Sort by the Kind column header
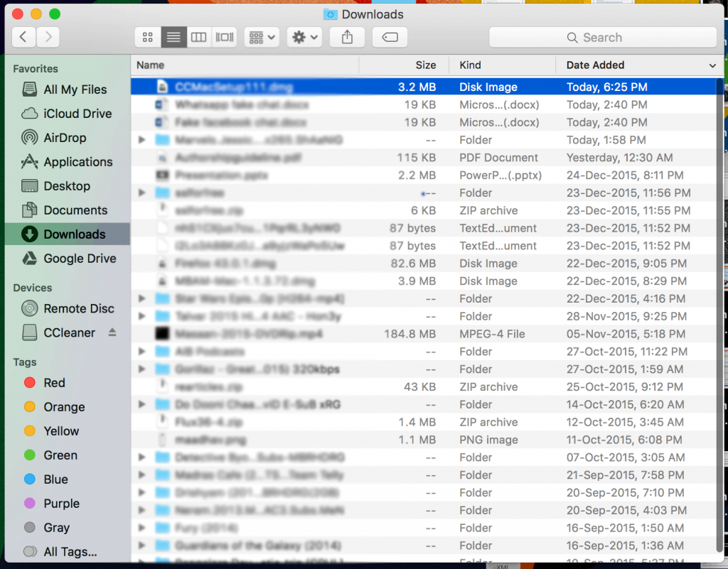Image resolution: width=728 pixels, height=569 pixels. 503,65
